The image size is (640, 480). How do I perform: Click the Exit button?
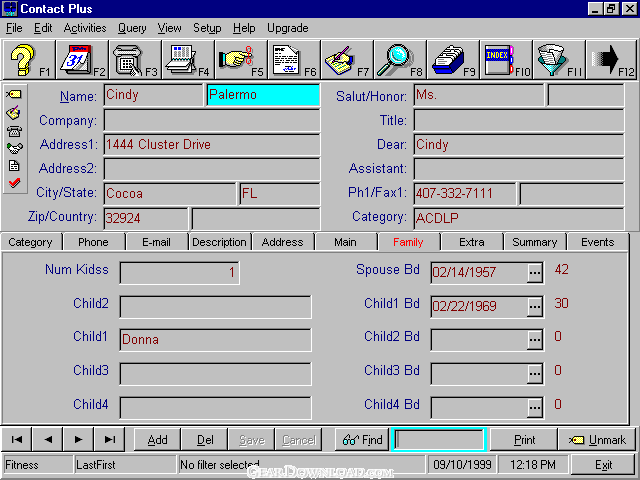pos(603,465)
